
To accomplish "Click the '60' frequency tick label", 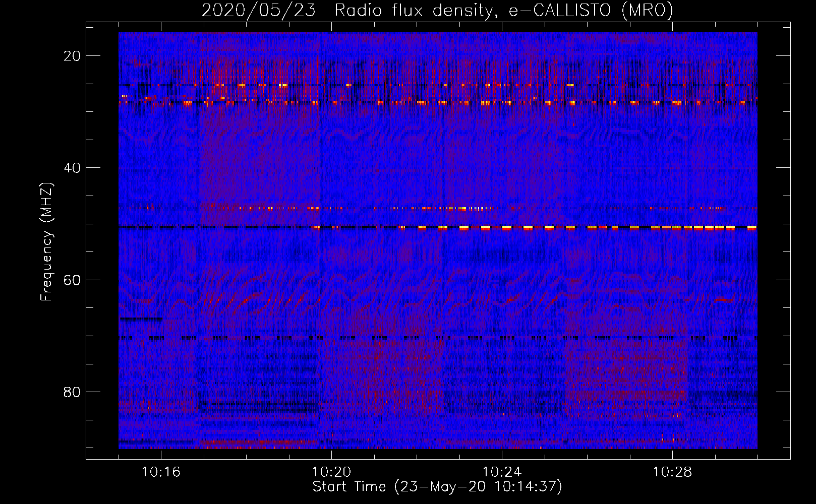I will click(x=73, y=280).
